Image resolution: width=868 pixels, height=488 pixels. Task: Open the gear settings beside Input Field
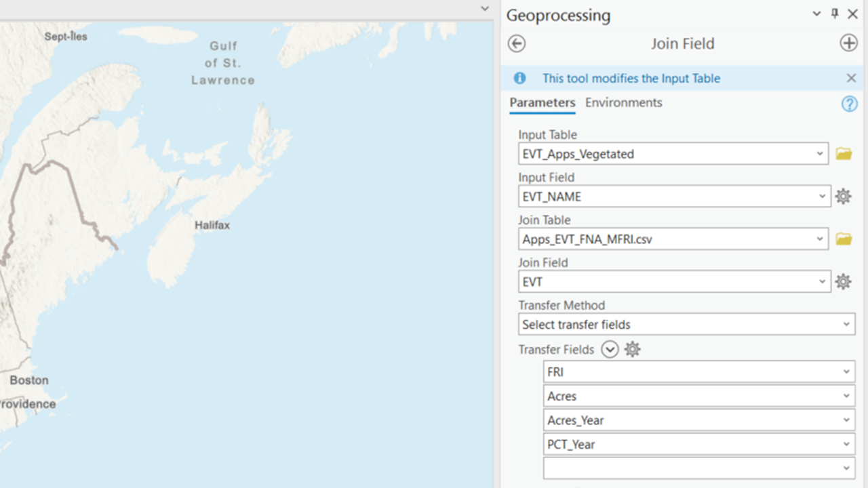click(843, 196)
